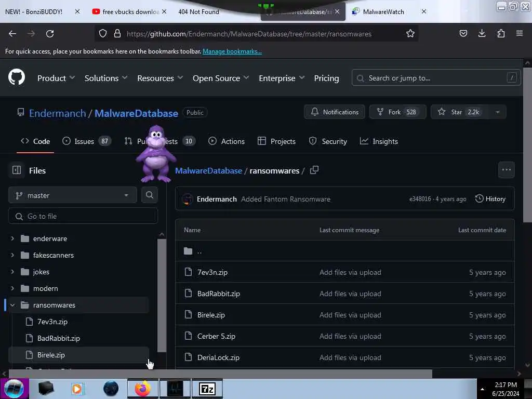Click the Pricing link
The image size is (532, 399).
click(326, 78)
